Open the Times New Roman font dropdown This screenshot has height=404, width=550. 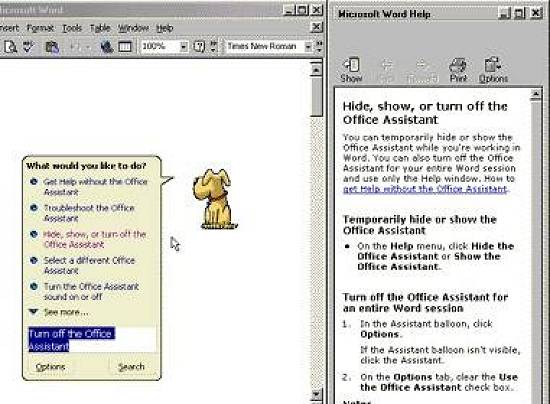[308, 47]
